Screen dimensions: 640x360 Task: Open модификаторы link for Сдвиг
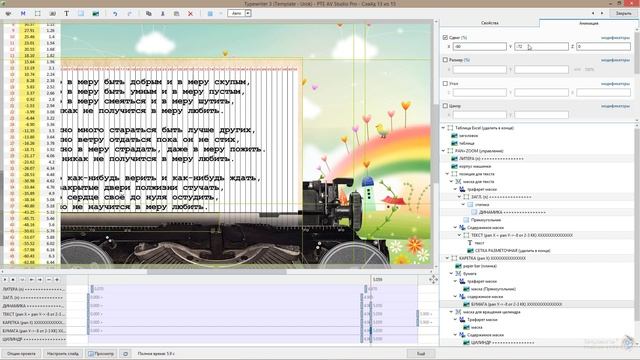click(615, 38)
